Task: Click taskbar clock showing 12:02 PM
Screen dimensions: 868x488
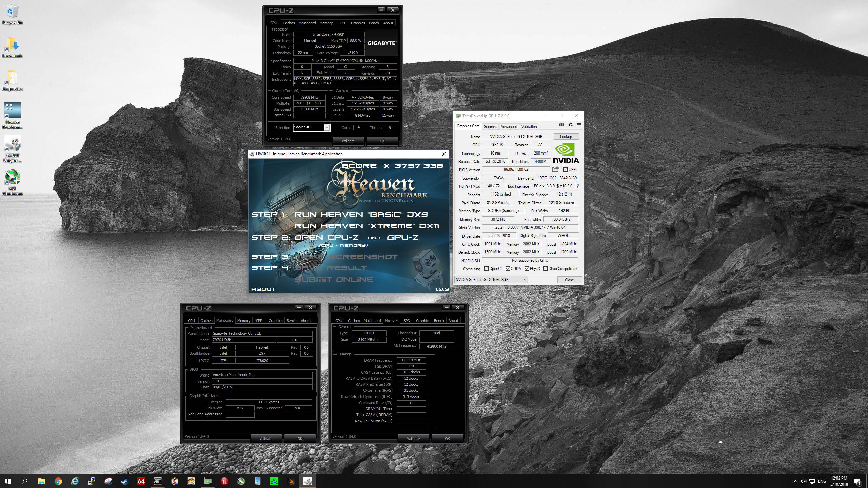Action: (x=839, y=481)
